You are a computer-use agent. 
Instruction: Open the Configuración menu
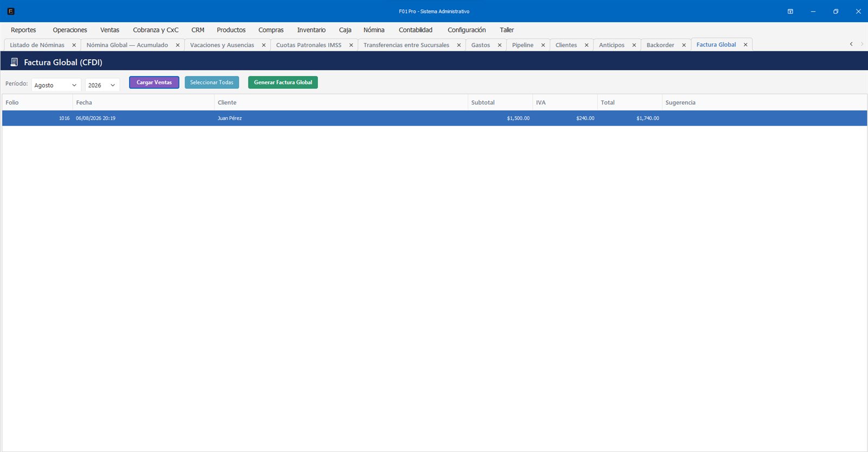[x=467, y=30]
